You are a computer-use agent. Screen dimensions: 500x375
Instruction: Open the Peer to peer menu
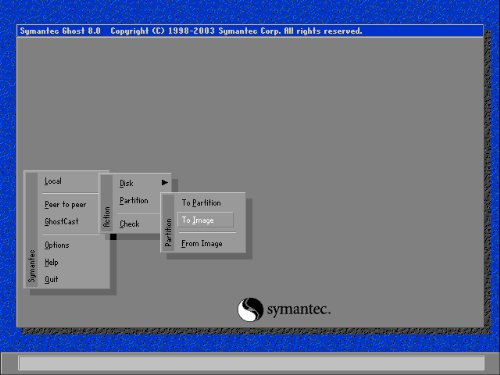point(65,205)
